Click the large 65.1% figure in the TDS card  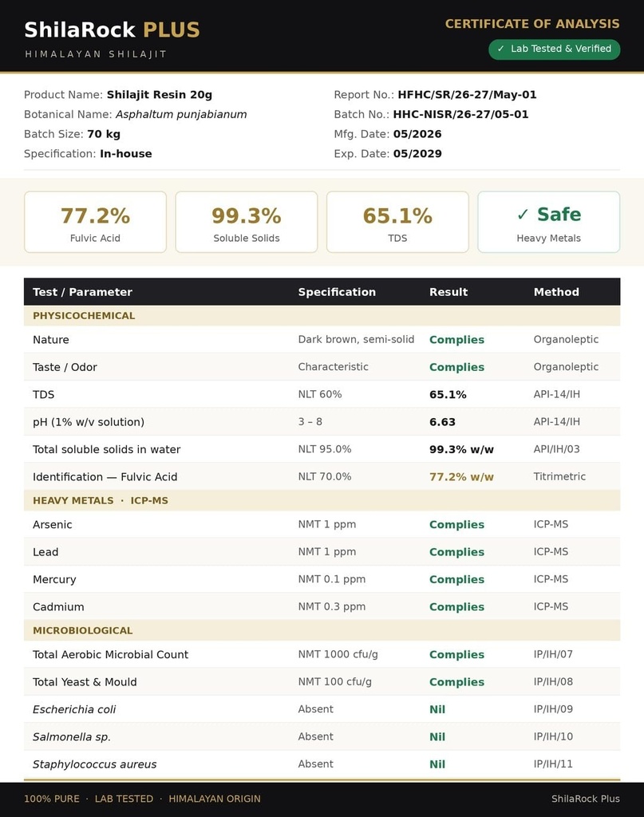pyautogui.click(x=397, y=215)
